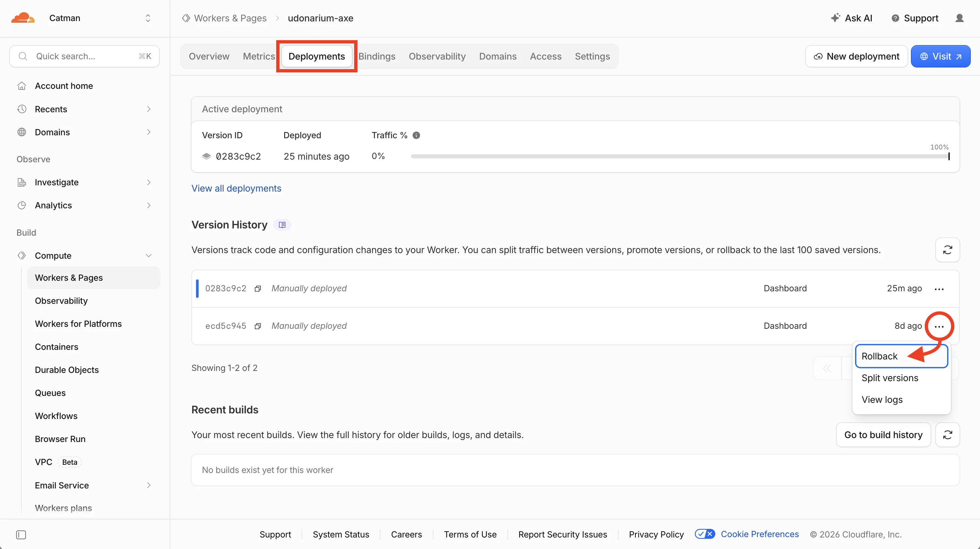Open the footer Support link
The width and height of the screenshot is (980, 549).
(x=276, y=534)
